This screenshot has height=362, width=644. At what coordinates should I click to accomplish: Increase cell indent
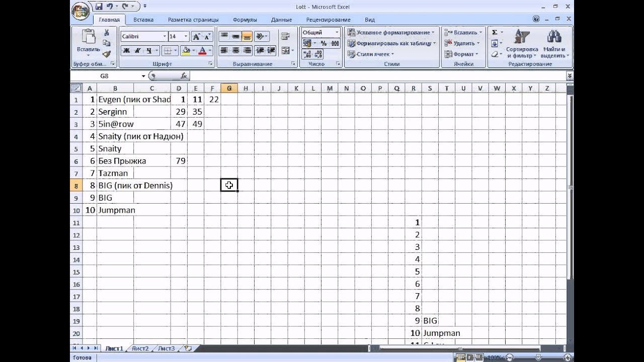pos(271,51)
